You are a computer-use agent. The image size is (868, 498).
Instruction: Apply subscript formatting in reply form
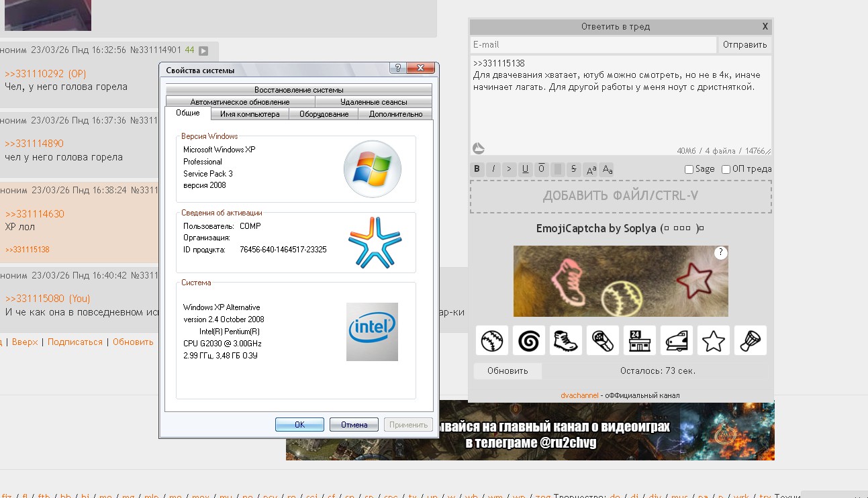point(607,169)
